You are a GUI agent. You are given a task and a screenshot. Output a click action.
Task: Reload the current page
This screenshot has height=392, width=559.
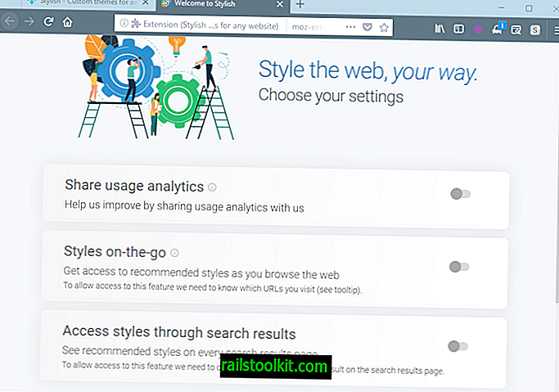coord(48,22)
